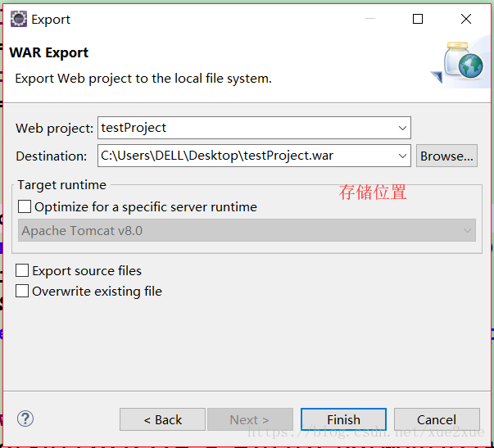Close the Export dialog with the X

466,19
